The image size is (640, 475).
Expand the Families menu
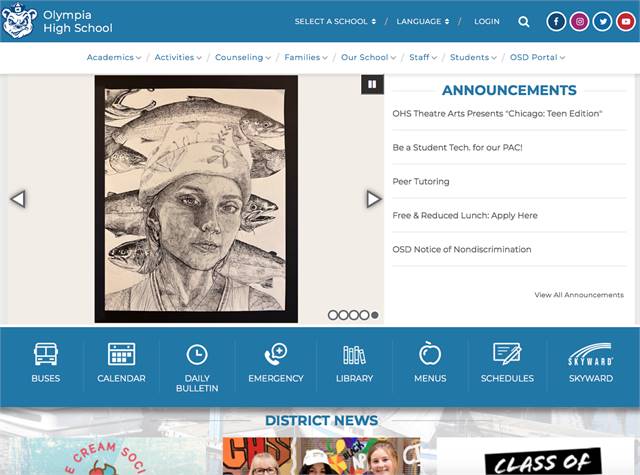pos(306,58)
